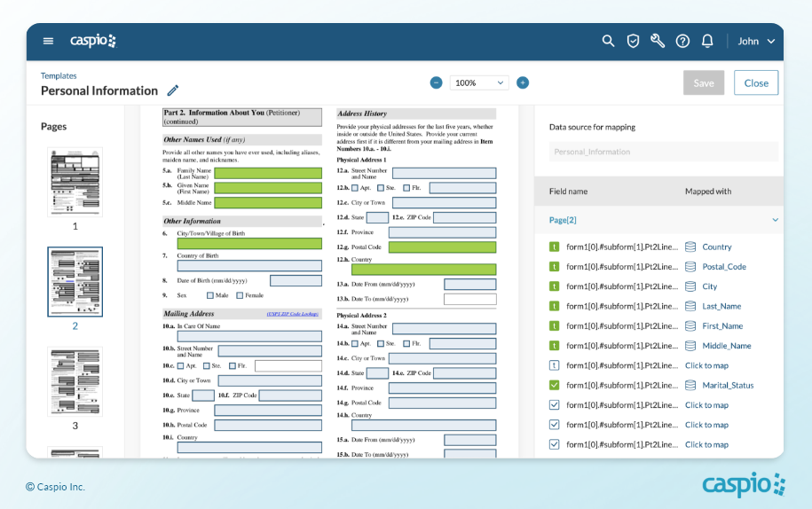The image size is (812, 509).
Task: Click the zoom in plus button
Action: pyautogui.click(x=523, y=82)
